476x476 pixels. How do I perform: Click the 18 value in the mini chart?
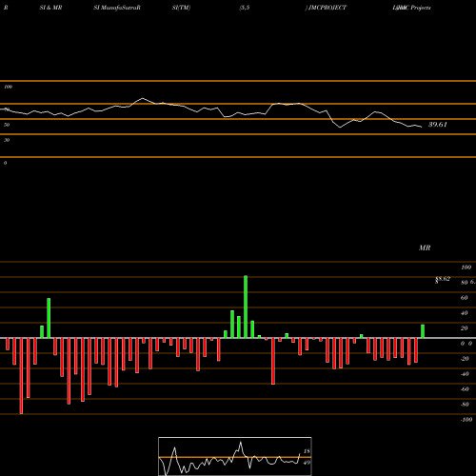click(x=307, y=451)
